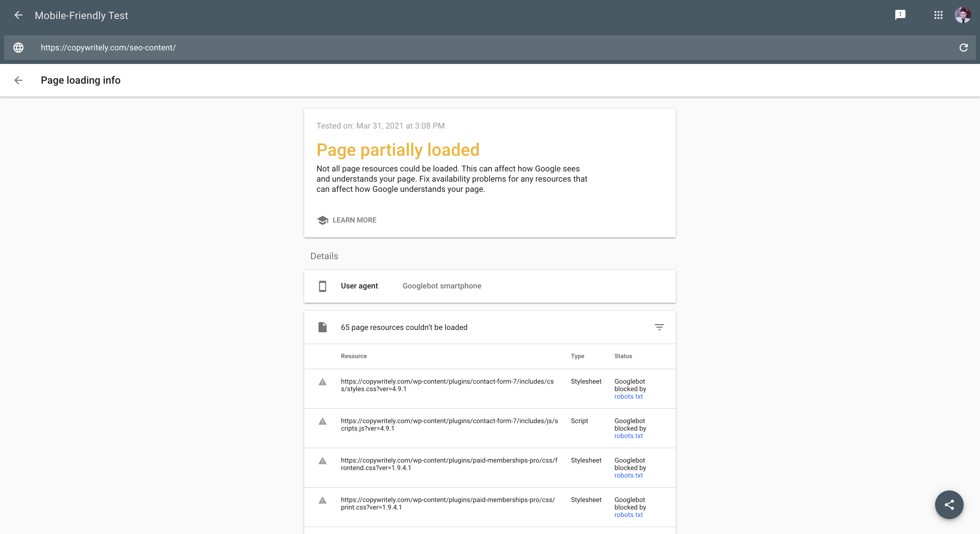Viewport: 980px width, 534px height.
Task: Click the document/resource list icon
Action: 323,327
